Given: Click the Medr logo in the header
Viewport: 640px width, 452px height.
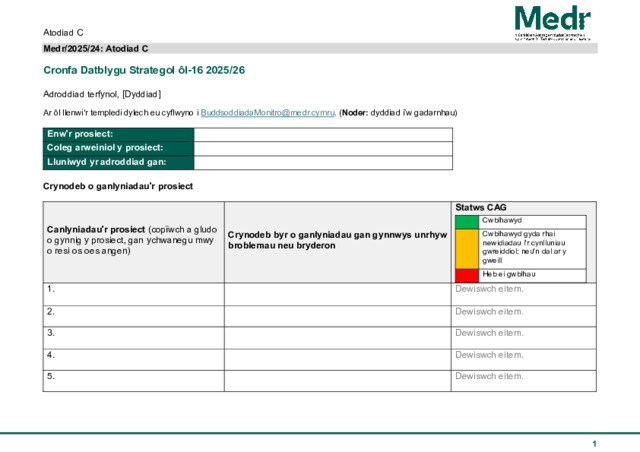Looking at the screenshot, I should click(552, 22).
